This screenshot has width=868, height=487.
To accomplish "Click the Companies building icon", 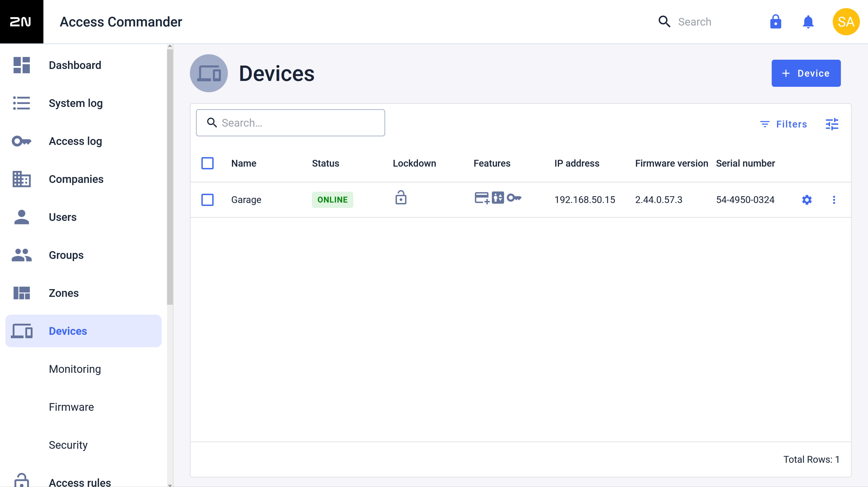I will (x=21, y=179).
